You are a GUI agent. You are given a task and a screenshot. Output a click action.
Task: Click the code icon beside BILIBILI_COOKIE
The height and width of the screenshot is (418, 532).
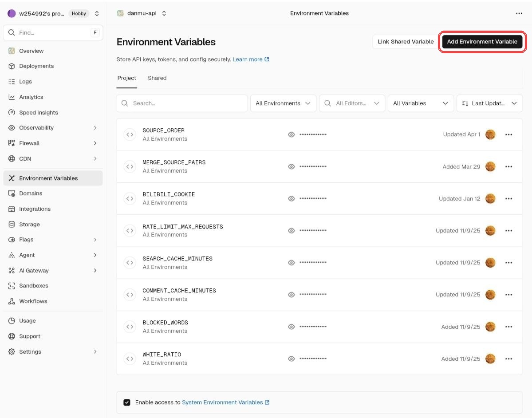[x=130, y=198]
